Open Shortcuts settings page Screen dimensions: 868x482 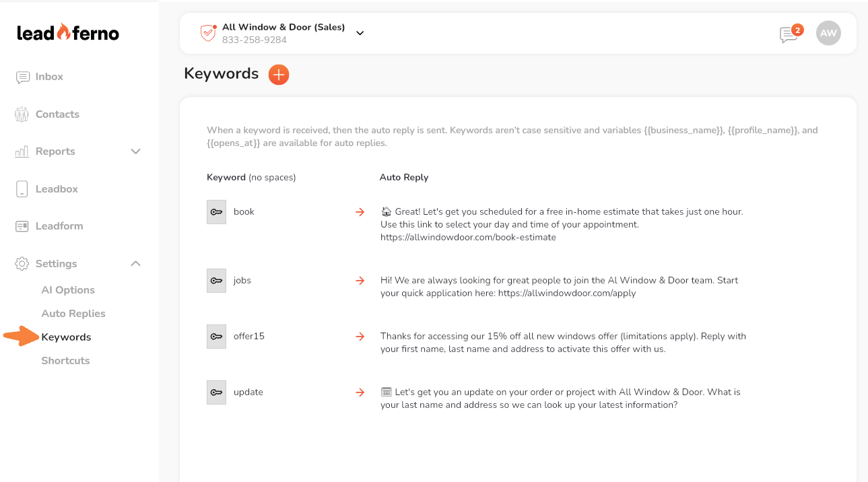tap(65, 361)
